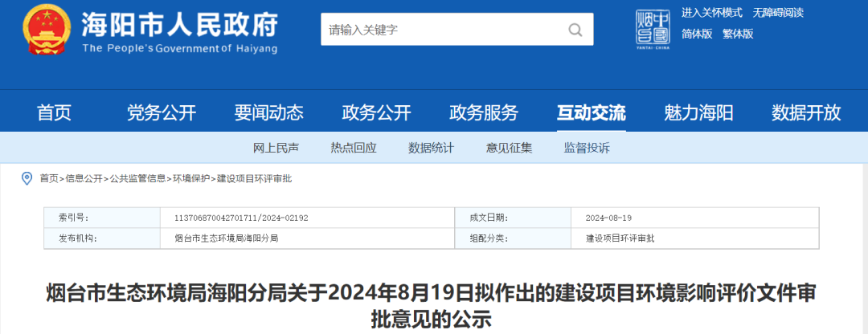
Task: Switch to 简体版 simplified Chinese
Action: pos(697,34)
